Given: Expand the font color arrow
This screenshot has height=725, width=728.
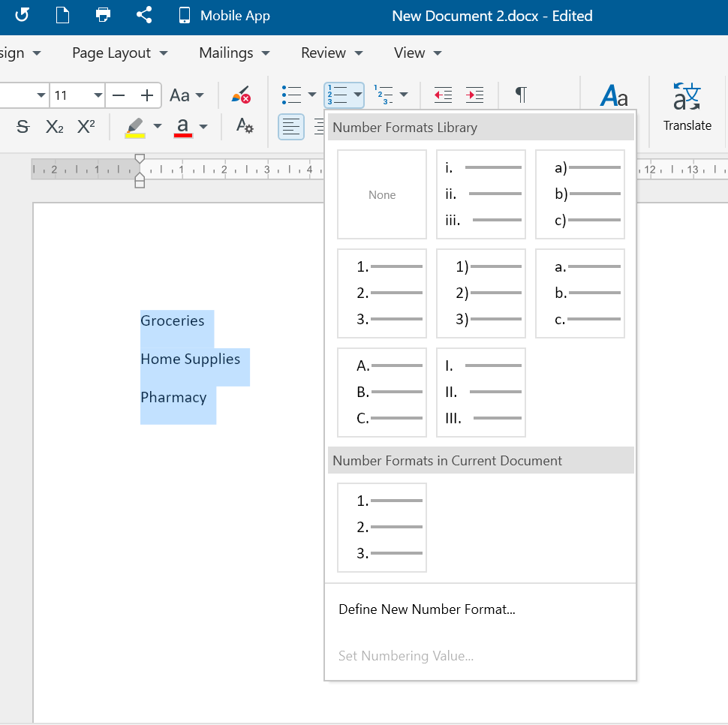Looking at the screenshot, I should coord(203,126).
